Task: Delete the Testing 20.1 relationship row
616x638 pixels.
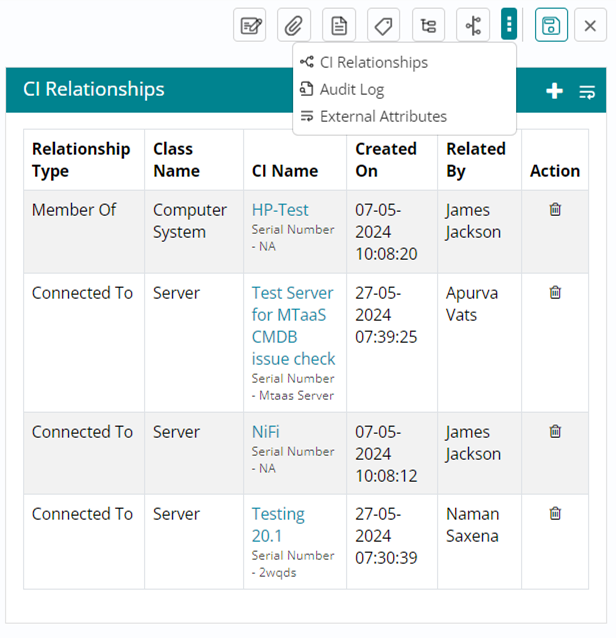Action: pos(555,514)
